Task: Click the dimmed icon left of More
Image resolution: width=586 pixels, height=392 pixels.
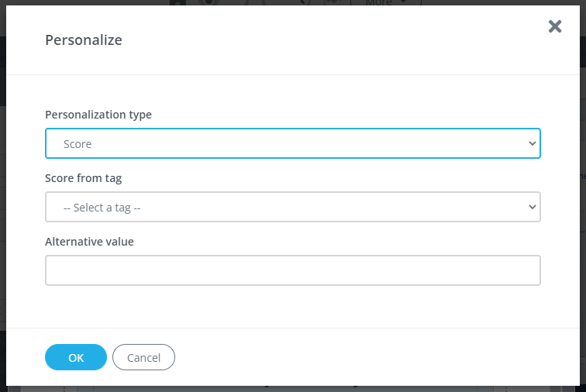Action: coord(333,2)
